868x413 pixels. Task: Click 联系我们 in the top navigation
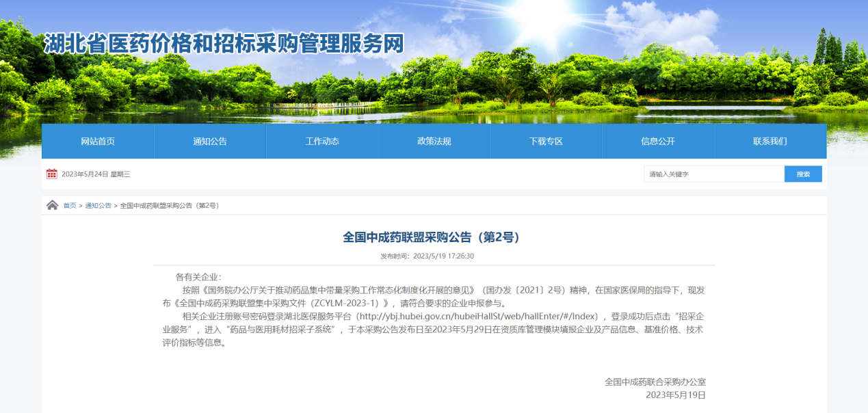pyautogui.click(x=770, y=142)
